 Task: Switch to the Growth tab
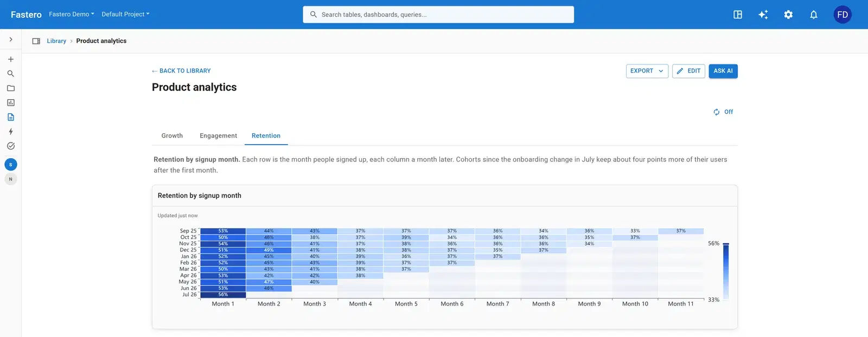click(x=172, y=136)
